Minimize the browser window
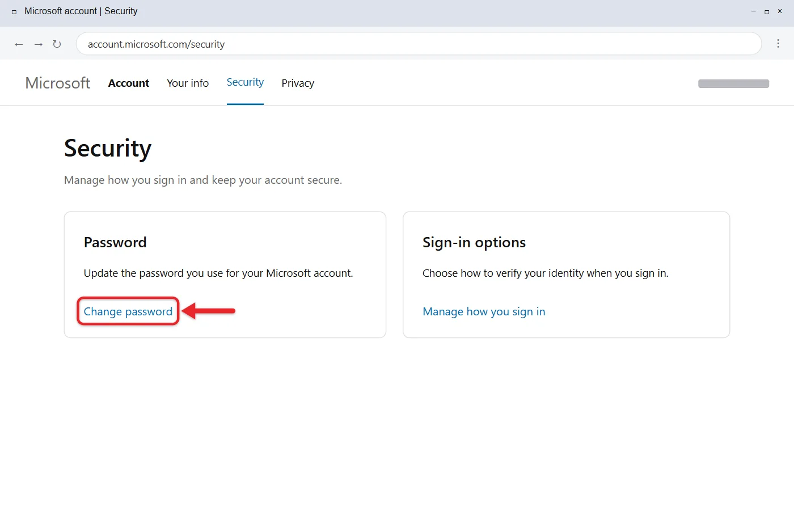The width and height of the screenshot is (794, 532). pos(753,11)
